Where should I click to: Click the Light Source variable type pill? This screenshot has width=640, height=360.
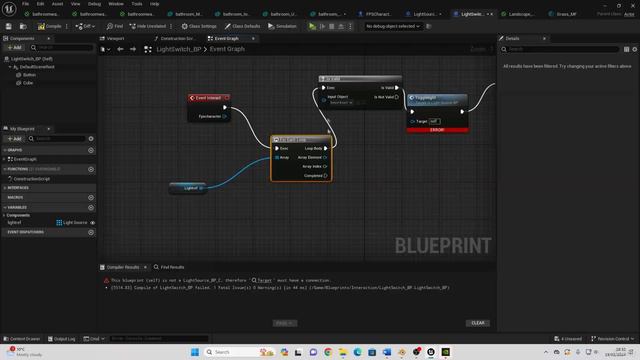(x=72, y=223)
